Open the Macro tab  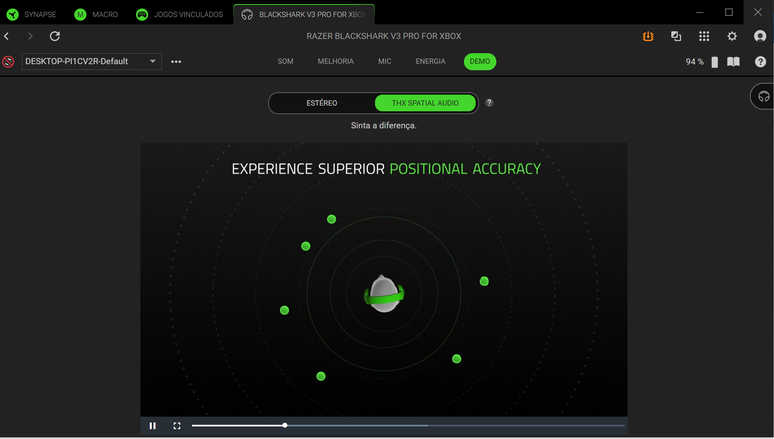[x=96, y=14]
